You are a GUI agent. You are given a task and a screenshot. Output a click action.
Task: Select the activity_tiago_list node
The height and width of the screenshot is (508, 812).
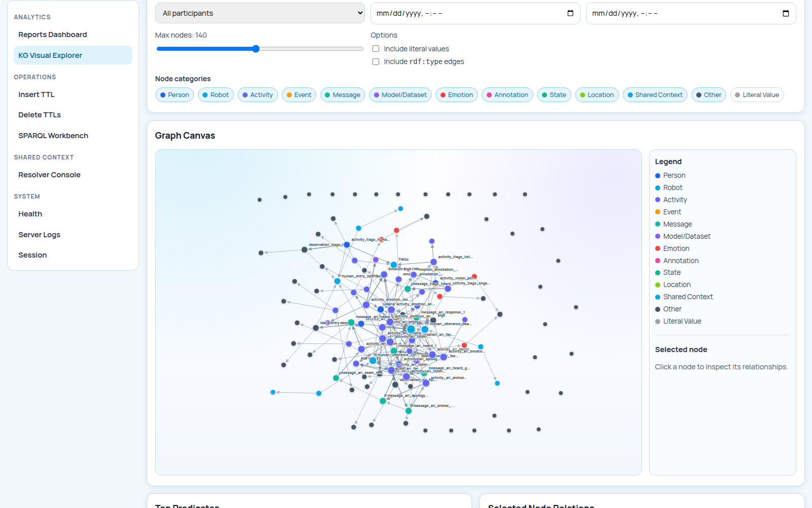[433, 262]
